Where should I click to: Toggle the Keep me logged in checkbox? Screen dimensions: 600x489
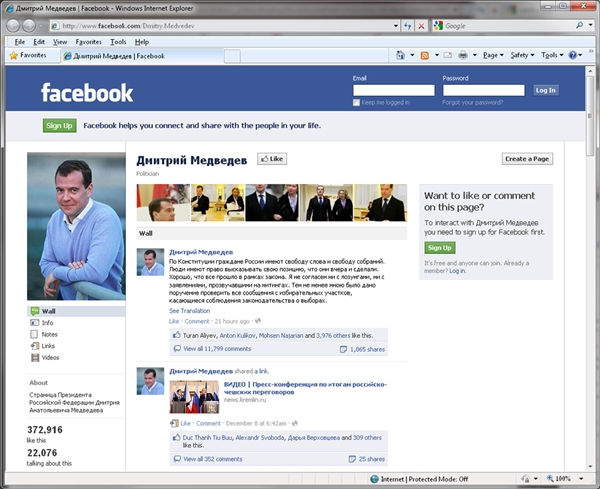(357, 102)
